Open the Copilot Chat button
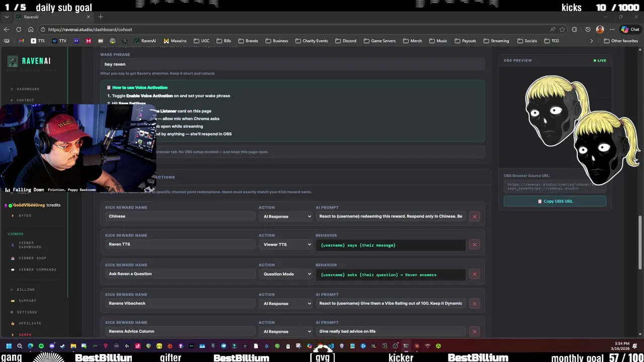Screen dimensions: 644x362 pos(630,30)
